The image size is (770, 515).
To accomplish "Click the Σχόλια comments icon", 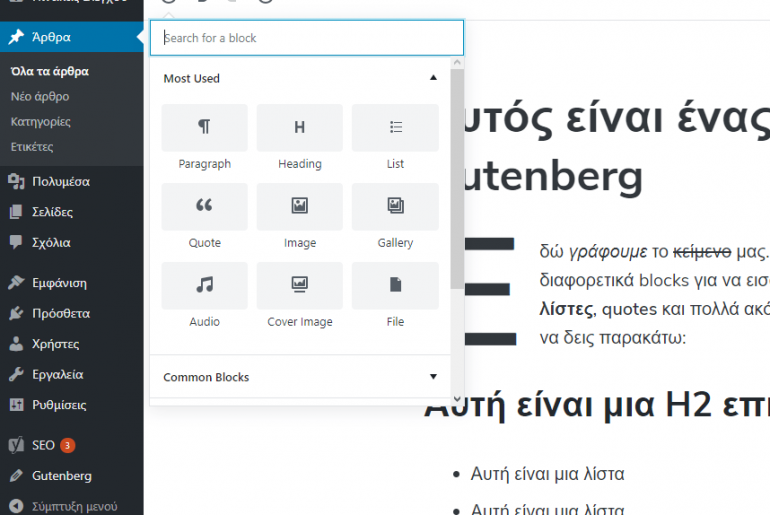I will [16, 242].
